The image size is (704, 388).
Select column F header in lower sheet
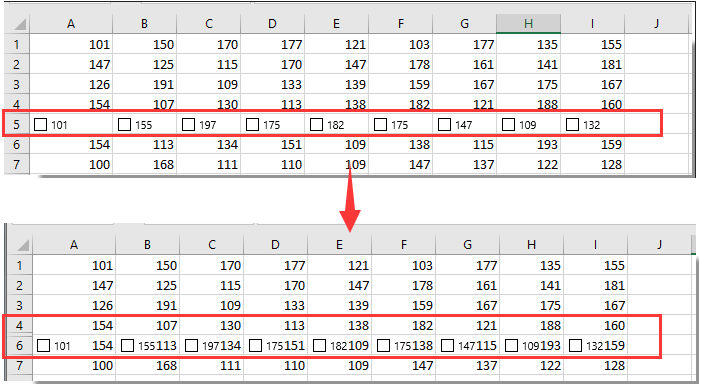[x=404, y=245]
